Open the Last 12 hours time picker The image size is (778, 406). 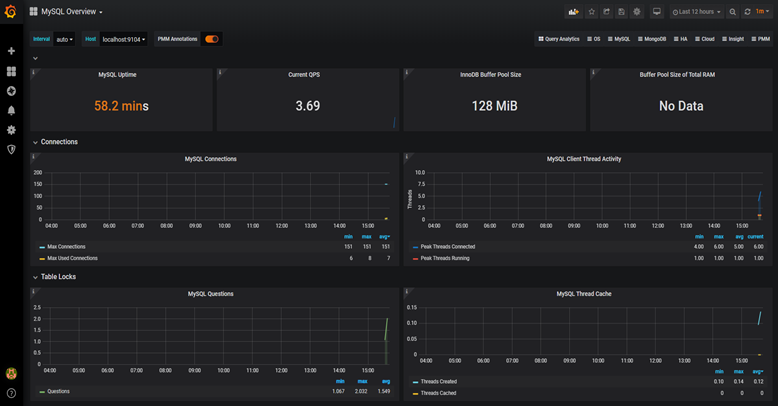pos(697,12)
